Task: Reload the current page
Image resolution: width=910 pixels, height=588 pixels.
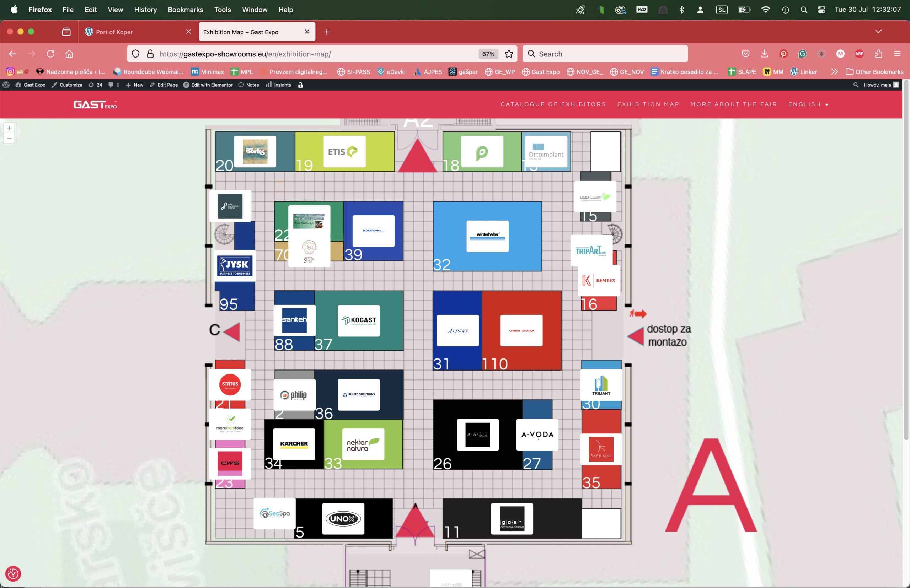Action: (50, 54)
